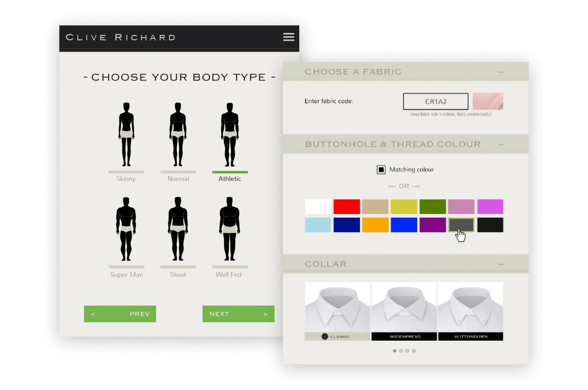Choose the Normal body type figure
The image size is (588, 390).
pos(178,135)
